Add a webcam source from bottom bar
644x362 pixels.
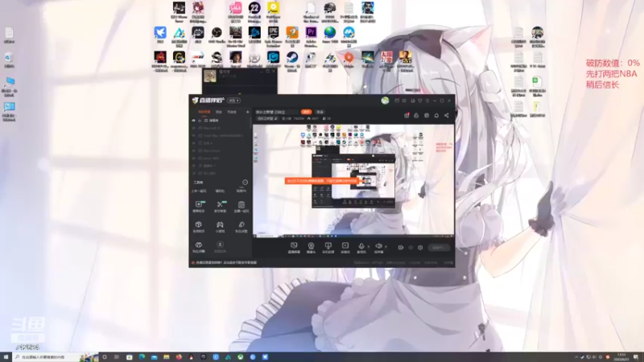tap(311, 248)
